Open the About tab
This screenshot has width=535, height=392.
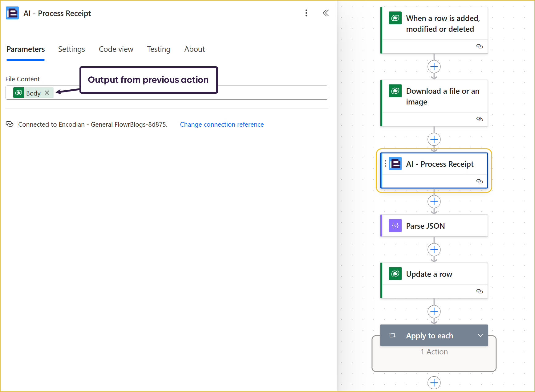[194, 49]
